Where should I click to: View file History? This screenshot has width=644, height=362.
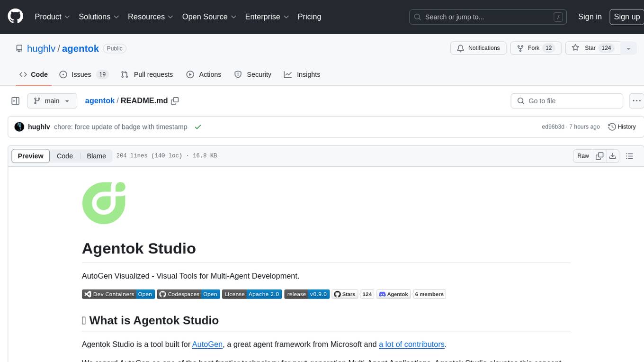click(x=622, y=127)
